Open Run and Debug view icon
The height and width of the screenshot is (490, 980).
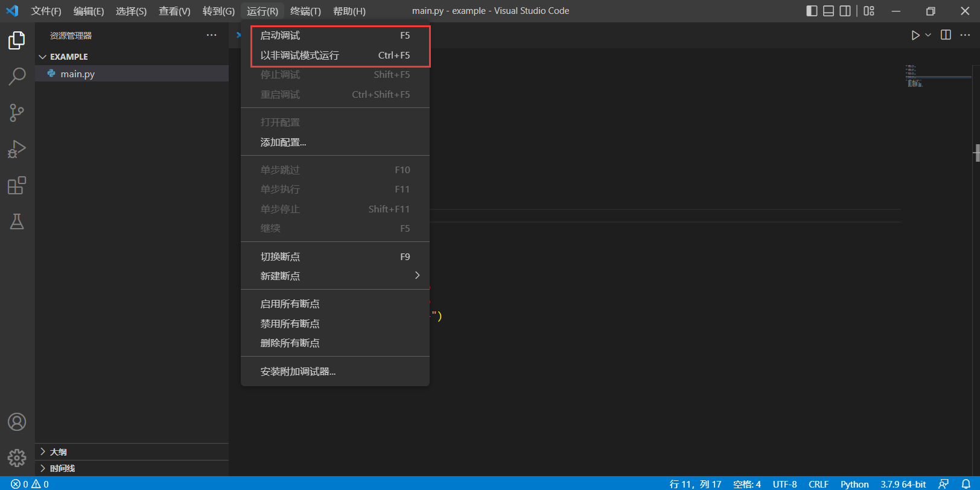point(17,149)
